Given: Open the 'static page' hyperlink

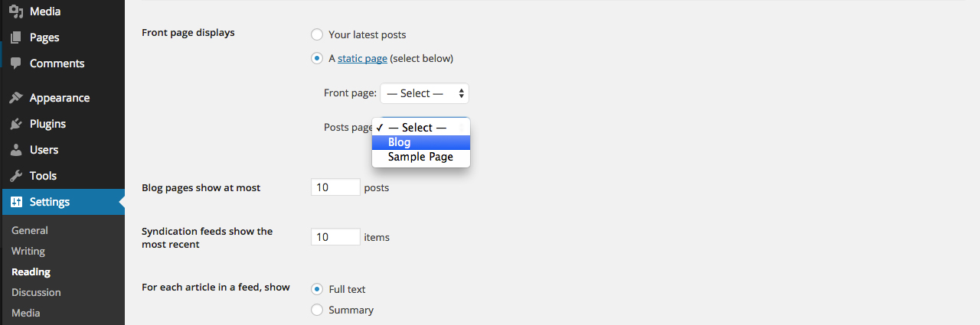Looking at the screenshot, I should [x=362, y=58].
